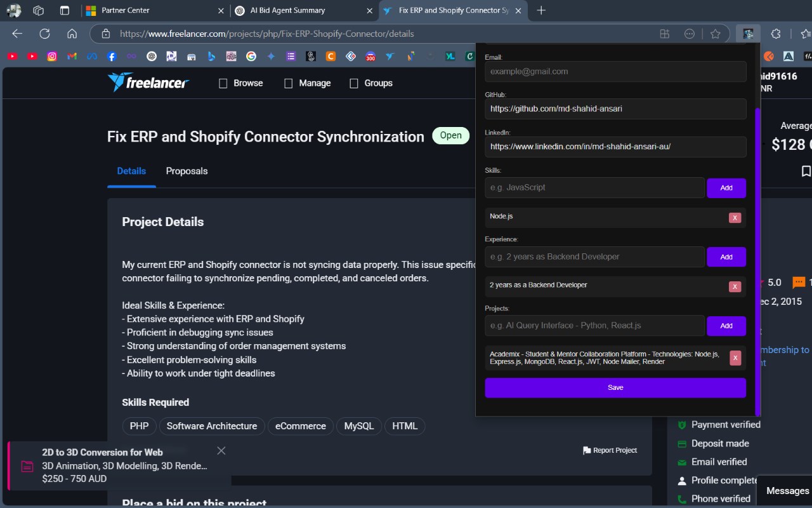Switch to the AI Bid Agent Summary tab

click(x=303, y=10)
